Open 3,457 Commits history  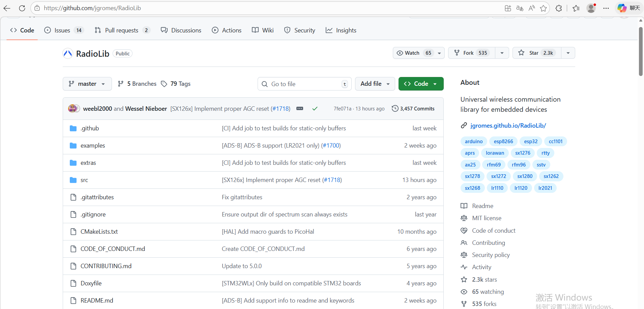click(413, 109)
